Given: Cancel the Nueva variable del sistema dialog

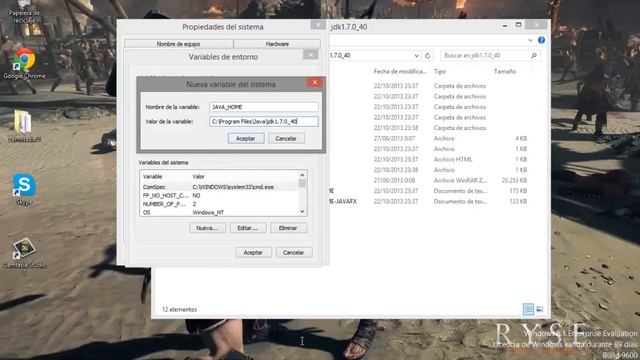Looking at the screenshot, I should (x=286, y=139).
